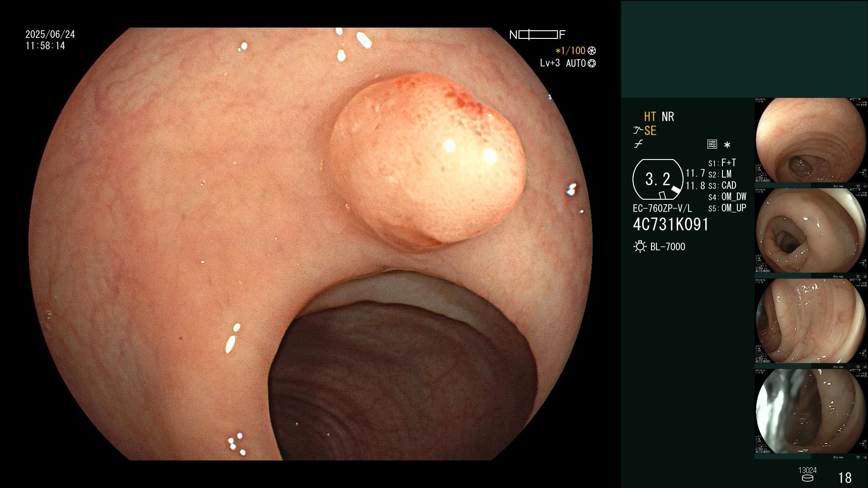Click the structure enhancement curve icon beside SE
Screen dimensions: 868x488
tap(638, 131)
